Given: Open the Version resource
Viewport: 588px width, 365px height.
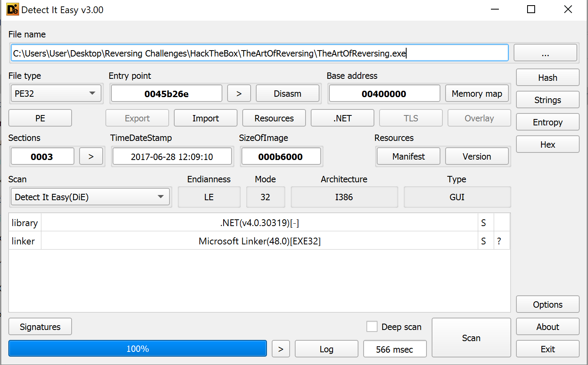Looking at the screenshot, I should pos(477,156).
